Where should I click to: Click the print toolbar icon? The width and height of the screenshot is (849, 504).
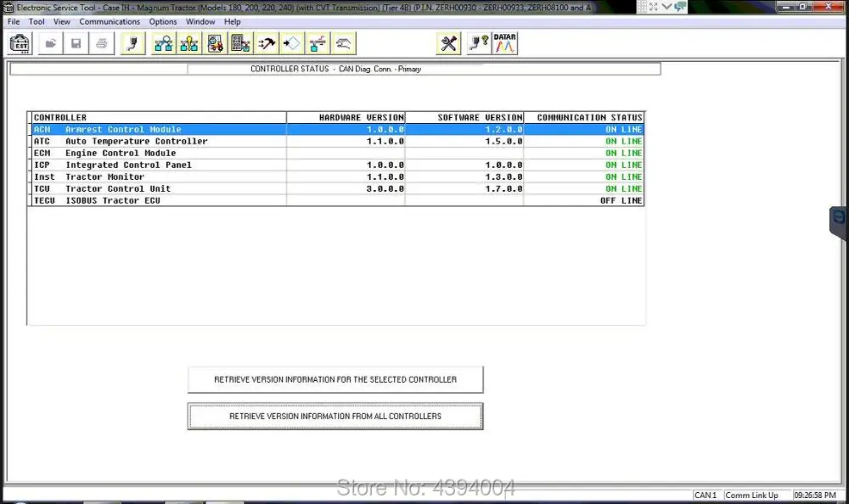coord(101,44)
